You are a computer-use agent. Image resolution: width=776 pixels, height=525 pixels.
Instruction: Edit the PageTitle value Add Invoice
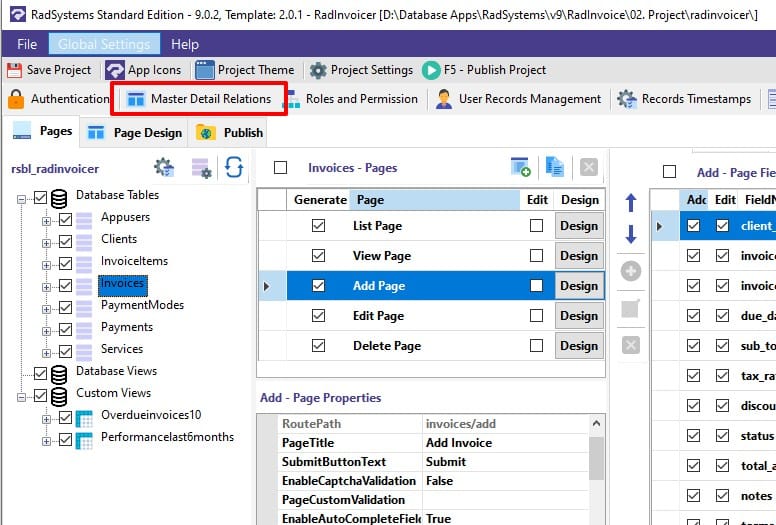point(505,443)
